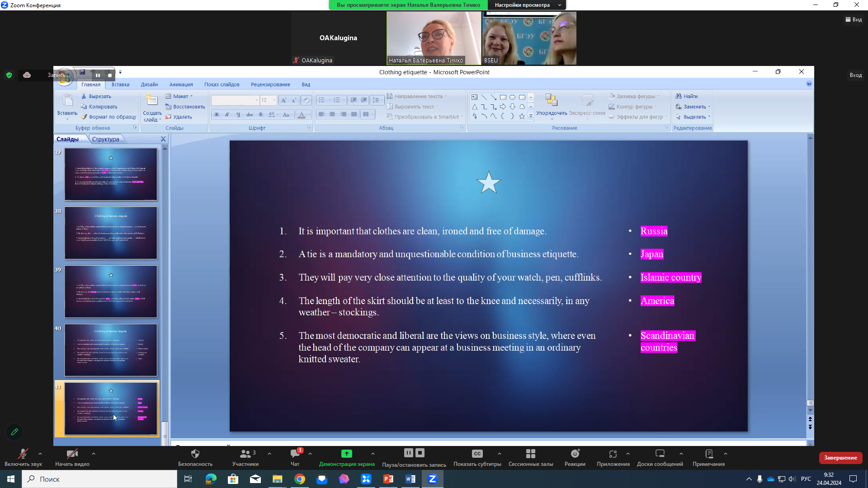The width and height of the screenshot is (868, 488).
Task: Switch to the Структура pane tab
Action: 105,139
